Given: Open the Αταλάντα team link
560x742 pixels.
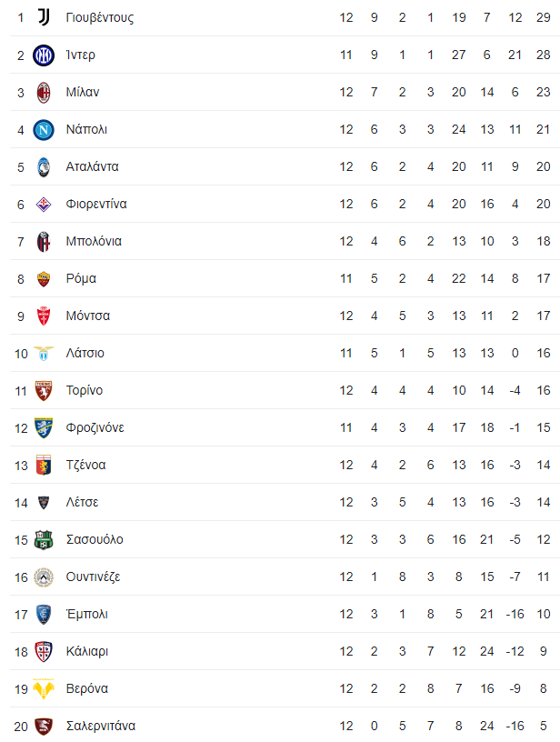Looking at the screenshot, I should tap(92, 166).
